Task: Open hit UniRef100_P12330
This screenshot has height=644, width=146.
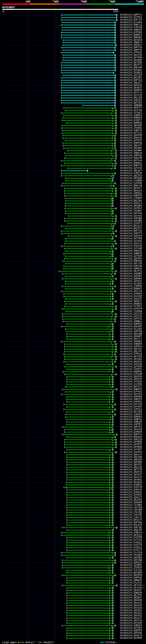Action: (131, 583)
